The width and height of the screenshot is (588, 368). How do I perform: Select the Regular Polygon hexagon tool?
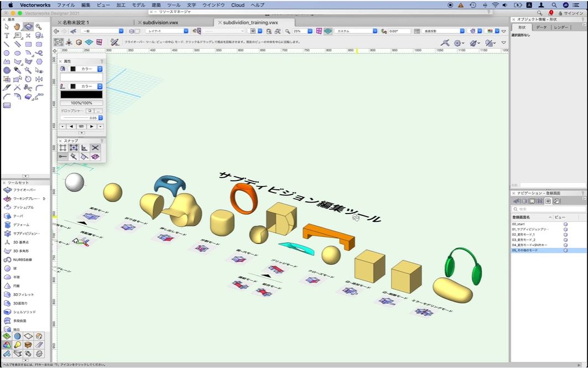39,61
